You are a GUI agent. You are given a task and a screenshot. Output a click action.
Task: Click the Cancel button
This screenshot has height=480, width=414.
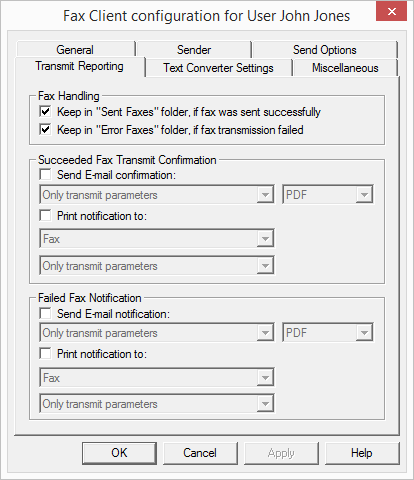tap(200, 453)
